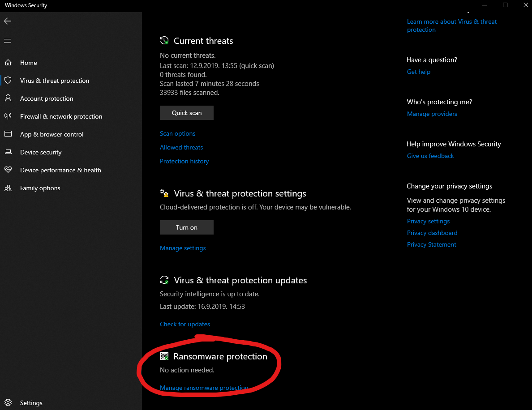Viewport: 532px width, 410px height.
Task: Click the back arrow to navigate back
Action: click(7, 21)
